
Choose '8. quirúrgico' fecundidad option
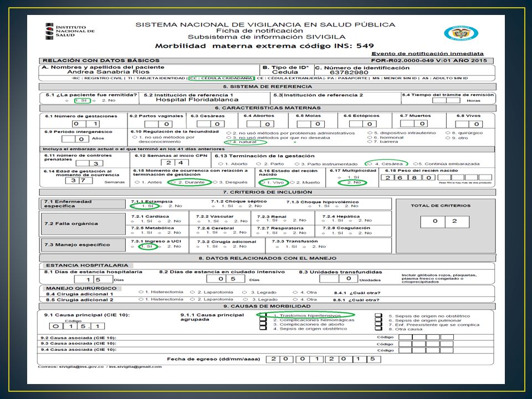pyautogui.click(x=448, y=133)
